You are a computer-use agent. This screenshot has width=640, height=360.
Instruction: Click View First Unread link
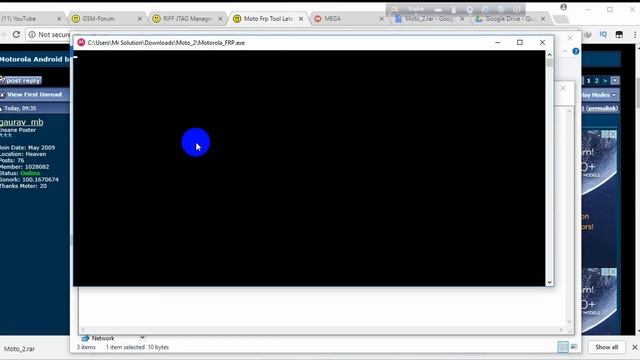pos(34,95)
